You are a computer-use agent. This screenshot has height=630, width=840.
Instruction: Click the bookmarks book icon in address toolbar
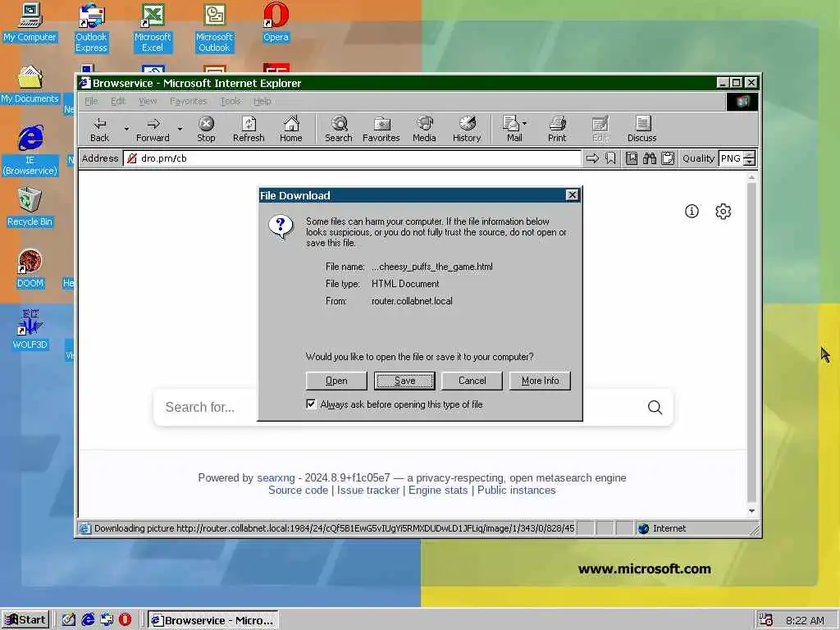pos(632,158)
